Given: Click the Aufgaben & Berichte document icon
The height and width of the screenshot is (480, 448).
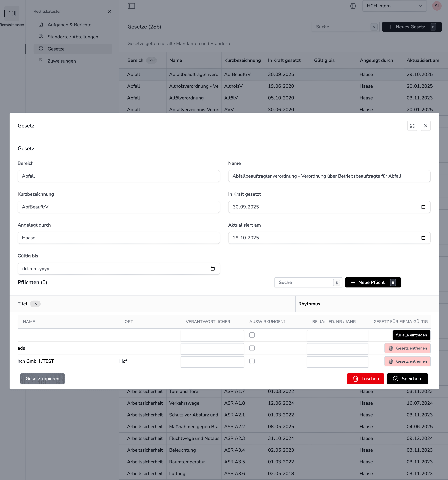Looking at the screenshot, I should pos(41,24).
